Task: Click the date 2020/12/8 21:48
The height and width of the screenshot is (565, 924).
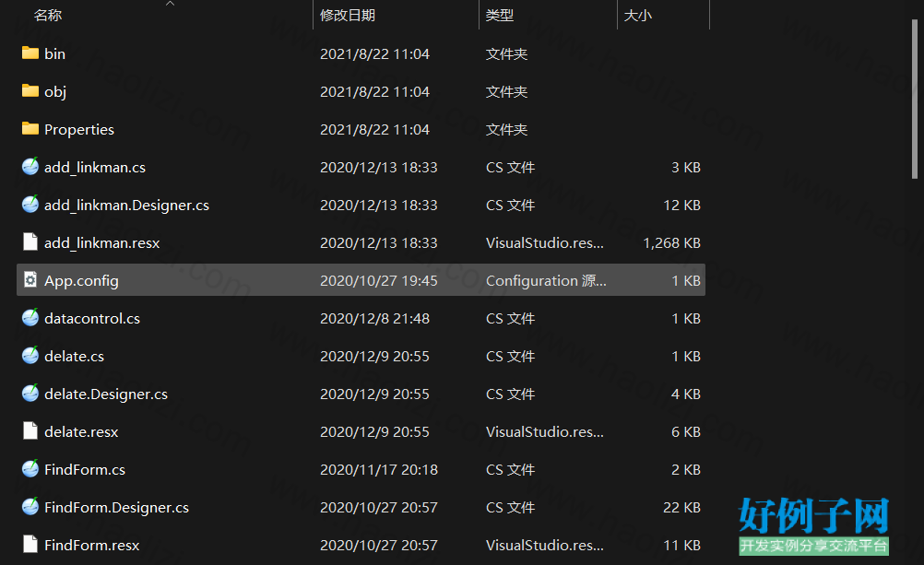Action: (374, 318)
